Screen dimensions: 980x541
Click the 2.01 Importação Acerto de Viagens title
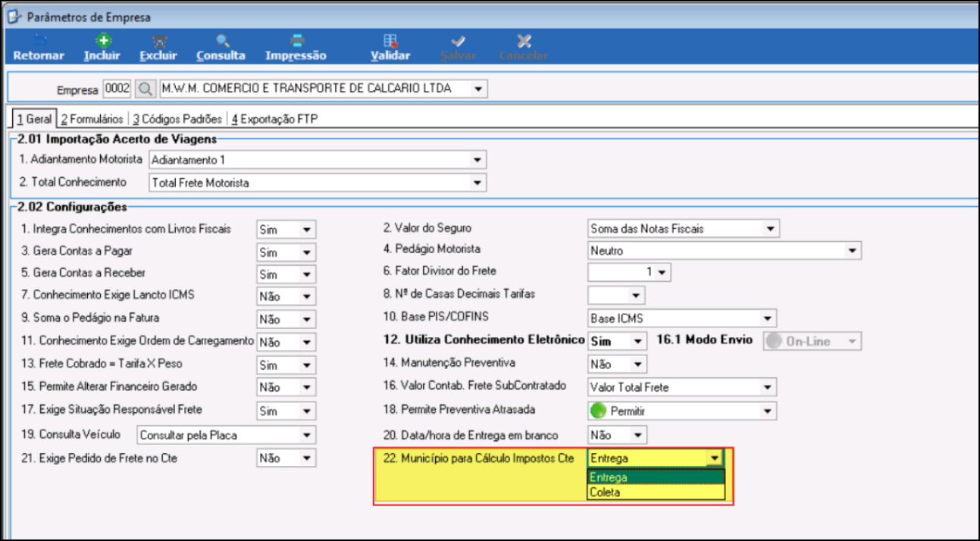[x=116, y=139]
